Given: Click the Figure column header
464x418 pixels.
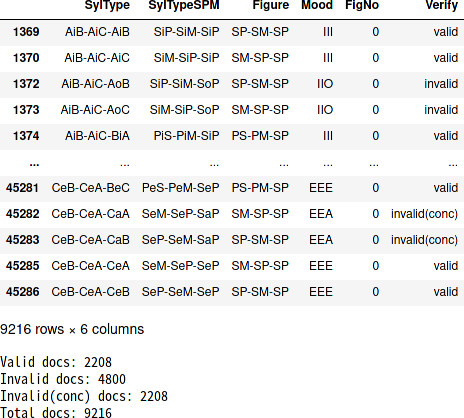Looking at the screenshot, I should [271, 5].
